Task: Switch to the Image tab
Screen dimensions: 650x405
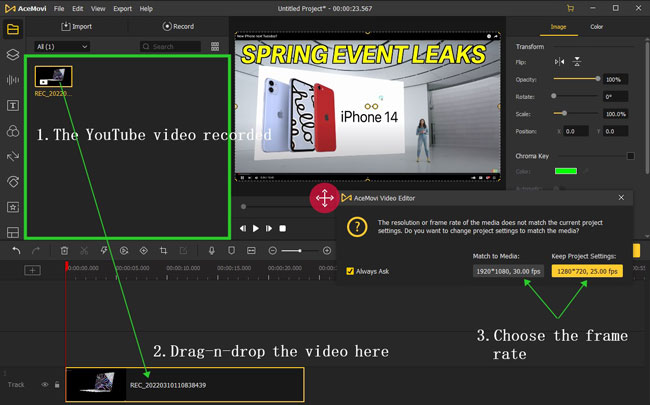Action: tap(558, 27)
